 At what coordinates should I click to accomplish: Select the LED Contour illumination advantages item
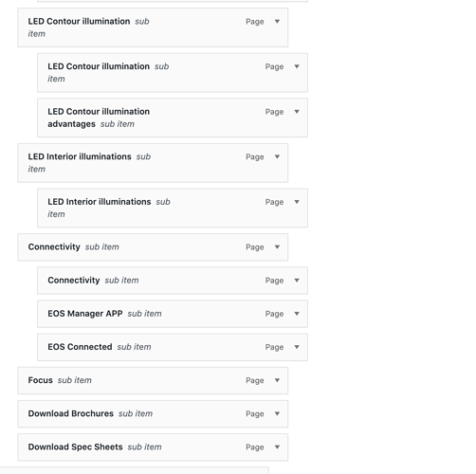tap(173, 118)
